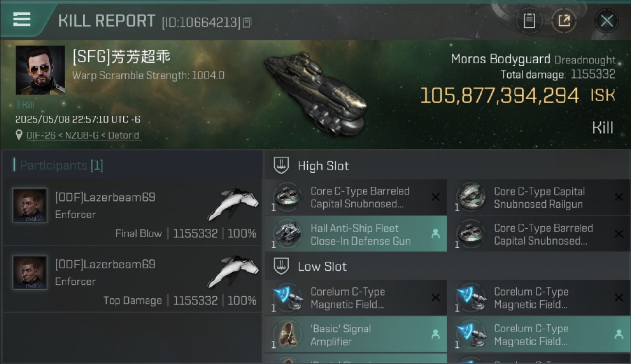Select Hail Anti-Ship Fleet Close-In Defense Gun
Screen dimensions: 631x364
pos(355,234)
